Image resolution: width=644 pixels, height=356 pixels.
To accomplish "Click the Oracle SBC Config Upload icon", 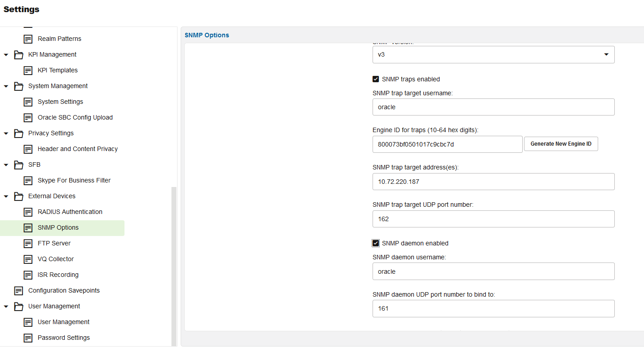I will pos(28,118).
